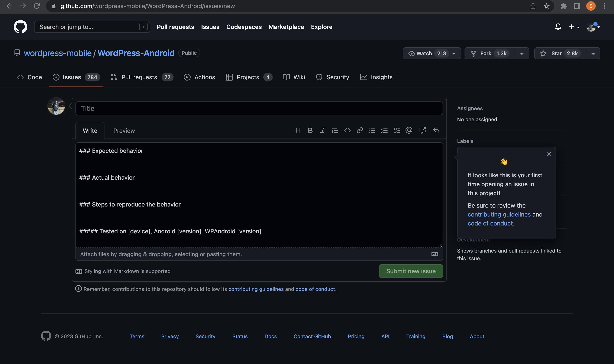Insert a quote block

[335, 130]
